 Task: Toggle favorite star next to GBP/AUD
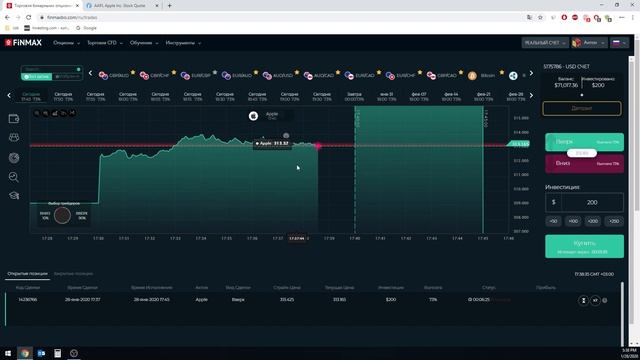(133, 72)
